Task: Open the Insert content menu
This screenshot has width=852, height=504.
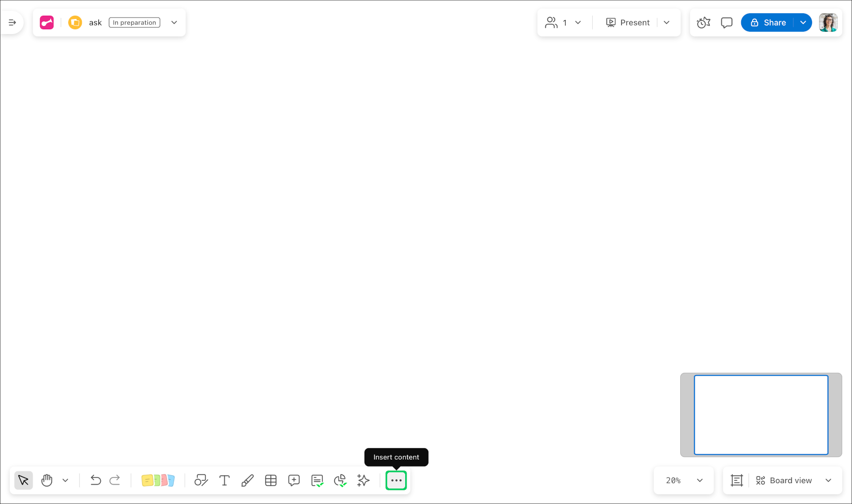Action: pos(396,480)
